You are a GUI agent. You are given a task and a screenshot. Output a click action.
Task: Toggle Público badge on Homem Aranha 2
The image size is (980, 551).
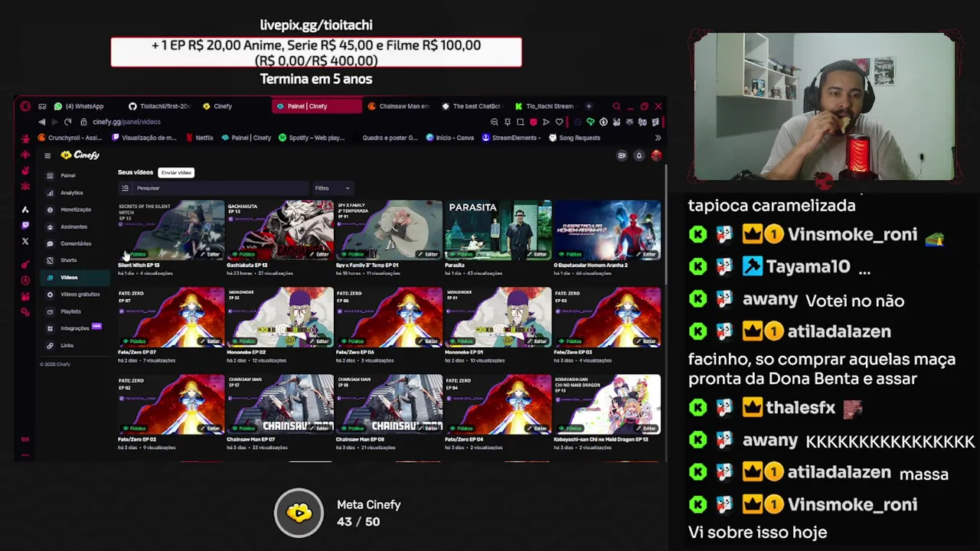[570, 254]
